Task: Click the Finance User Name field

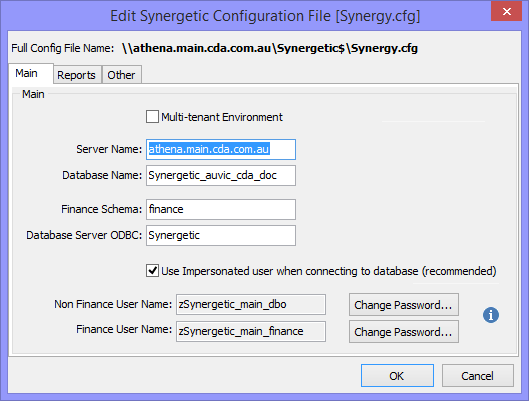Action: pyautogui.click(x=251, y=331)
